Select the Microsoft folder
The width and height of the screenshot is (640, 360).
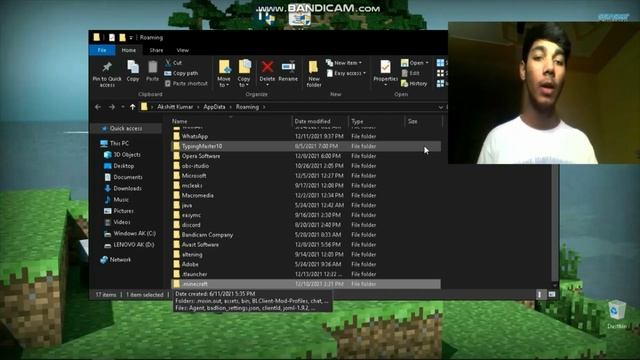(x=306, y=176)
